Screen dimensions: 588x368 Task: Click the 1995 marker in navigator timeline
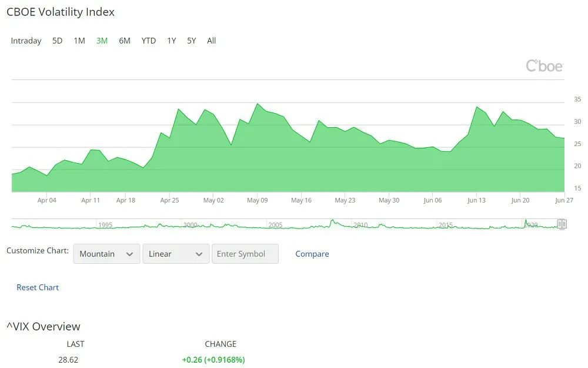click(x=105, y=225)
